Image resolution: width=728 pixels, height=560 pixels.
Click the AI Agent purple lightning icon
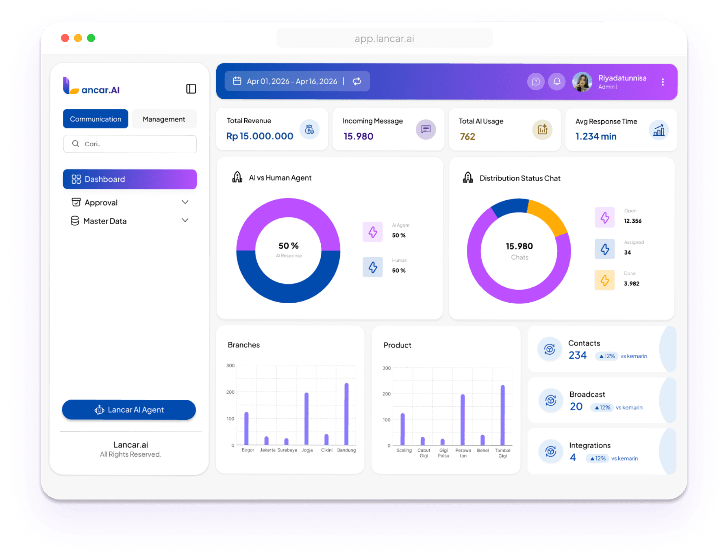(x=373, y=232)
